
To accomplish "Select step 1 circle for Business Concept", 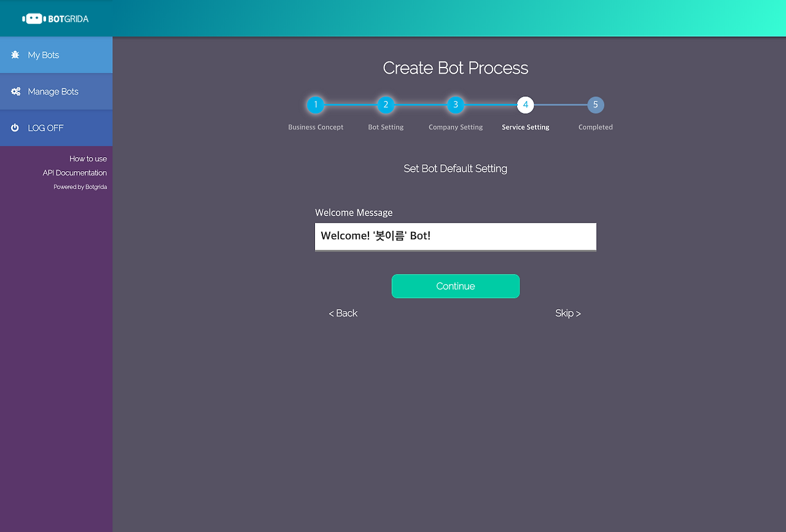I will pyautogui.click(x=316, y=104).
